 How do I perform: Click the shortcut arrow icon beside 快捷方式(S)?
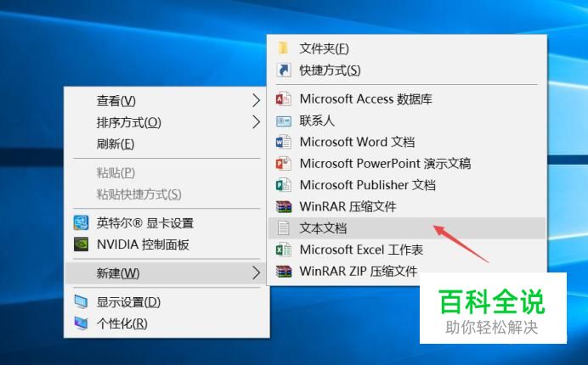284,70
